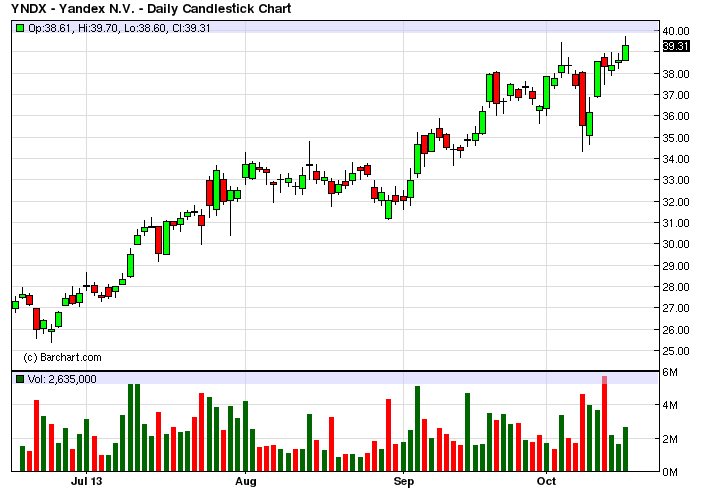Screen dimensions: 703x493
Task: Click the Op:38.61 open price readout
Action: tap(49, 28)
